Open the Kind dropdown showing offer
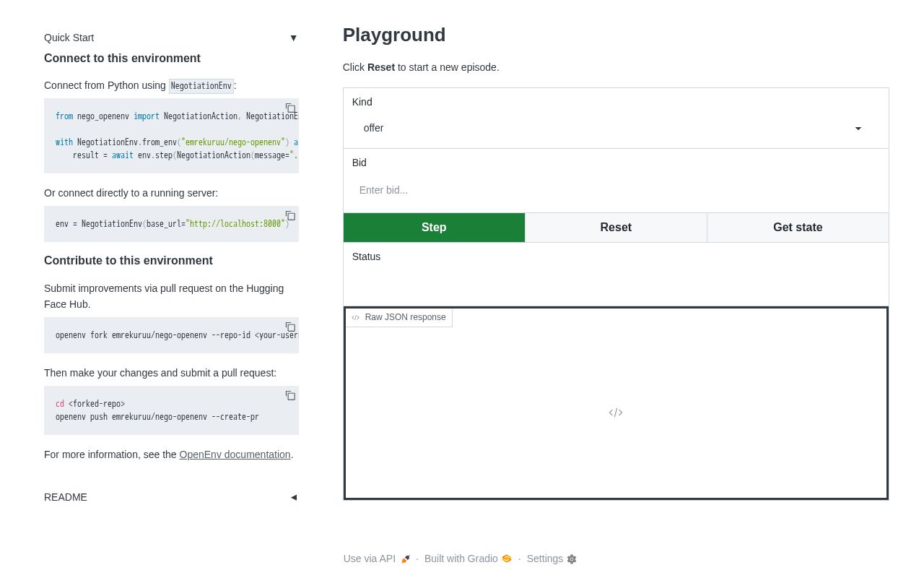Image resolution: width=924 pixels, height=578 pixels. pos(615,128)
